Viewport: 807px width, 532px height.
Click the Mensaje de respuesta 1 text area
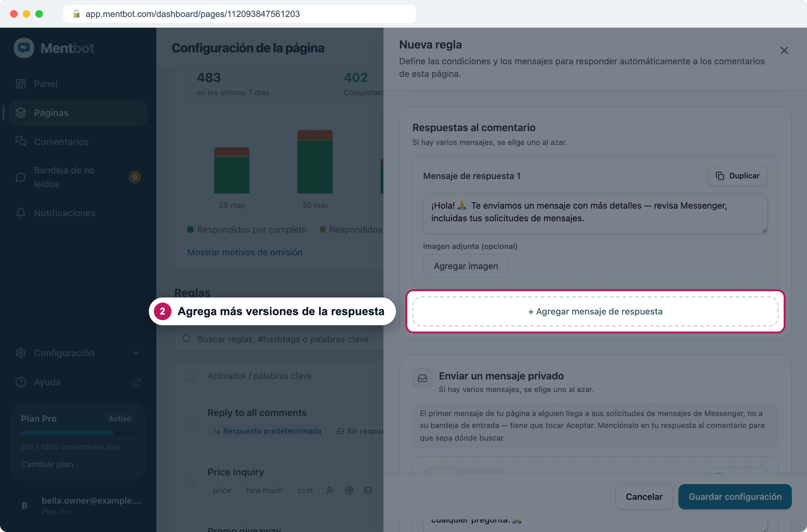[x=595, y=213]
